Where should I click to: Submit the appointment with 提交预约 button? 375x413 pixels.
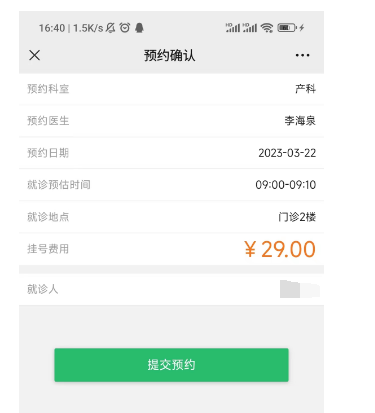coord(171,365)
